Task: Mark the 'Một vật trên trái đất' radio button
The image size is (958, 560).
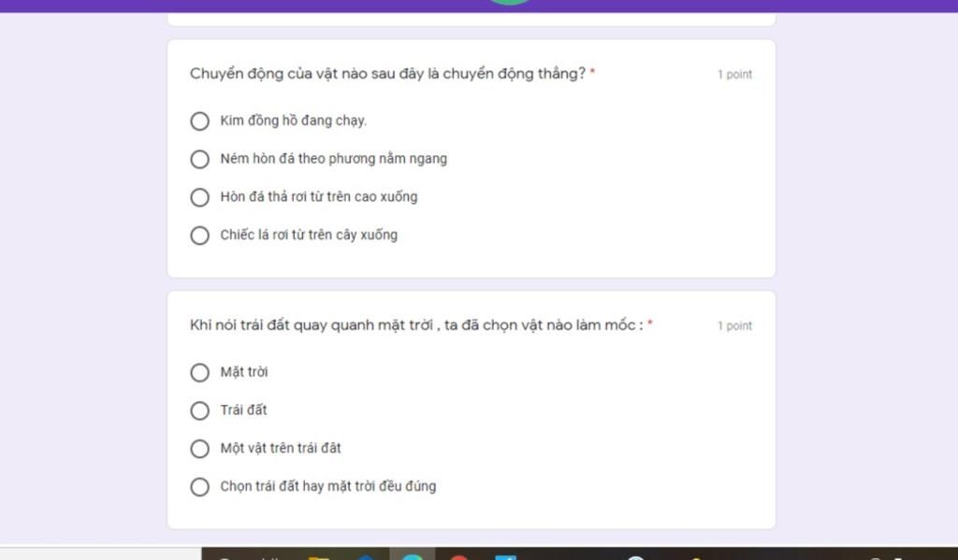Action: [199, 449]
